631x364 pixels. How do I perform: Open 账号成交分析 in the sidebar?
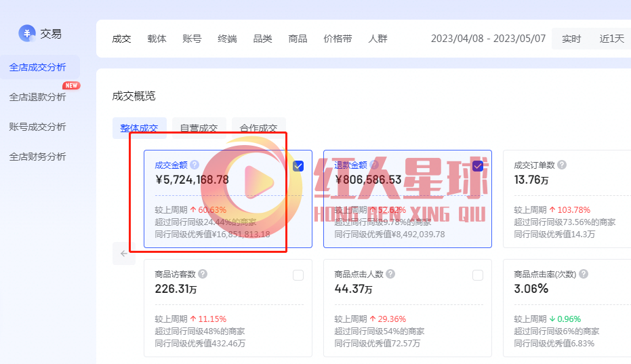pos(38,127)
